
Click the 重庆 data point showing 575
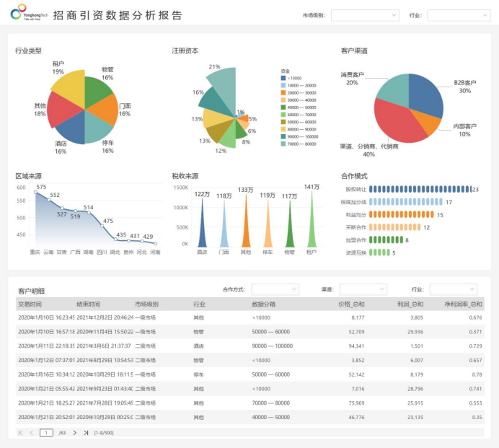coord(35,192)
